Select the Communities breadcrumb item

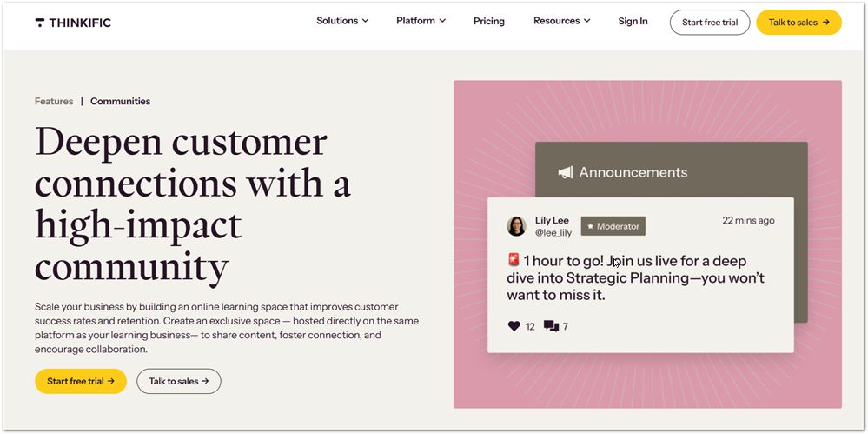(x=120, y=101)
